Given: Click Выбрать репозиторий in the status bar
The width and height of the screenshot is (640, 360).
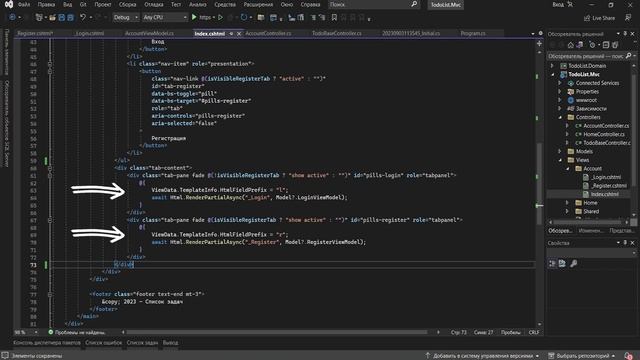Looking at the screenshot, I should click(582, 356).
